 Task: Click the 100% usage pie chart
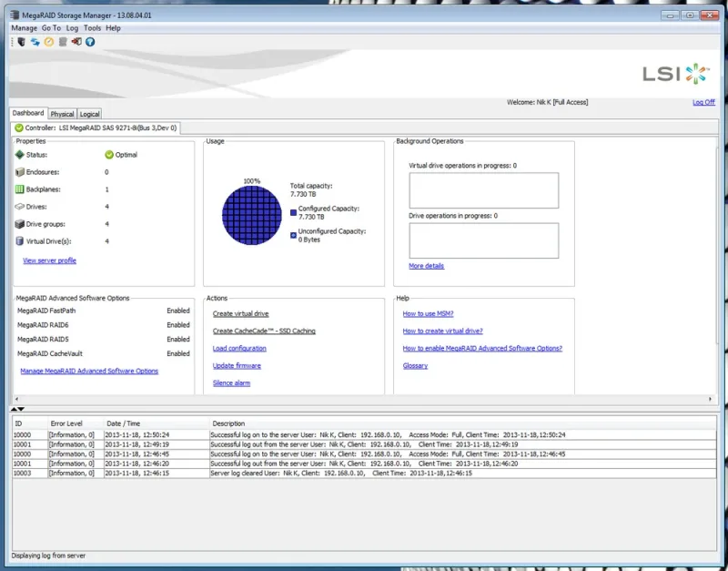tap(252, 215)
